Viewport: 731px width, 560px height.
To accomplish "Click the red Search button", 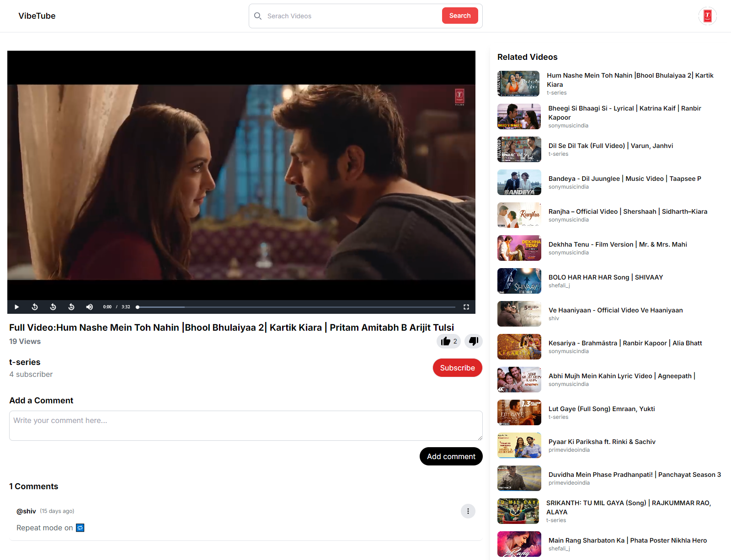I will point(460,16).
